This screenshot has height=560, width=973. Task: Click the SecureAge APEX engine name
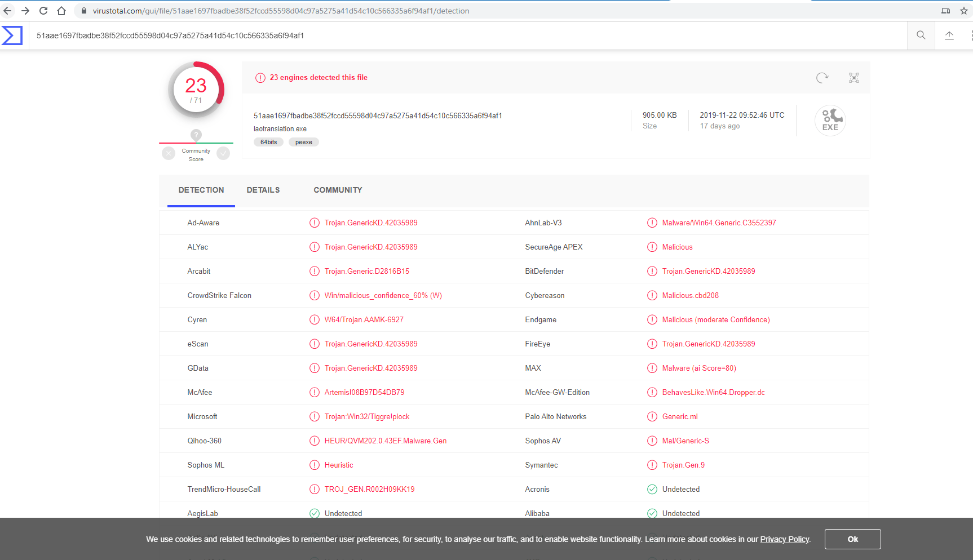[554, 247]
